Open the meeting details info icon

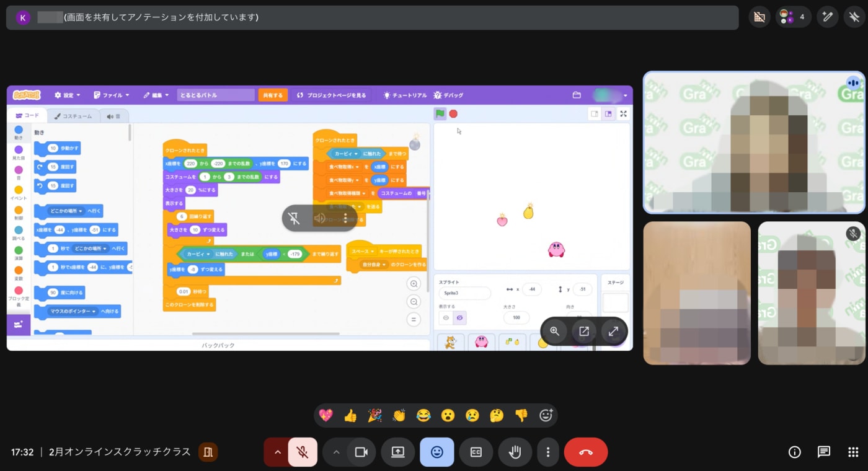tap(794, 452)
